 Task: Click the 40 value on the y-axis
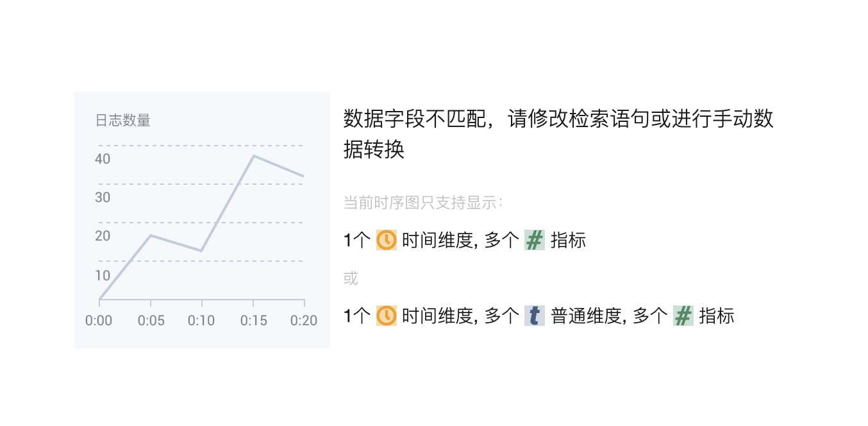point(103,159)
